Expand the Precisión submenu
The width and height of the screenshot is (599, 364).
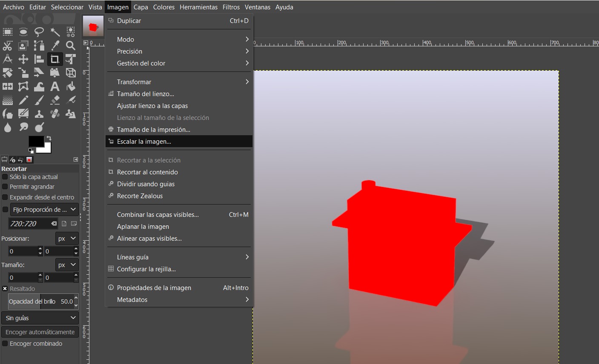(x=179, y=51)
